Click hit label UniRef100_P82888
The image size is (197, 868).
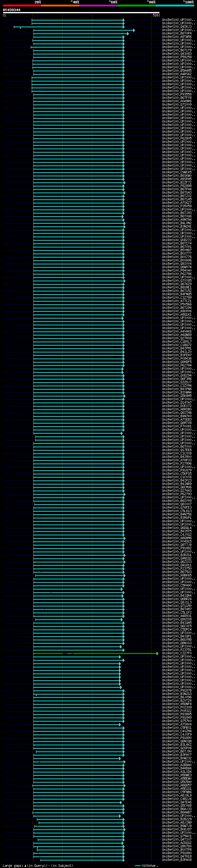177,186
